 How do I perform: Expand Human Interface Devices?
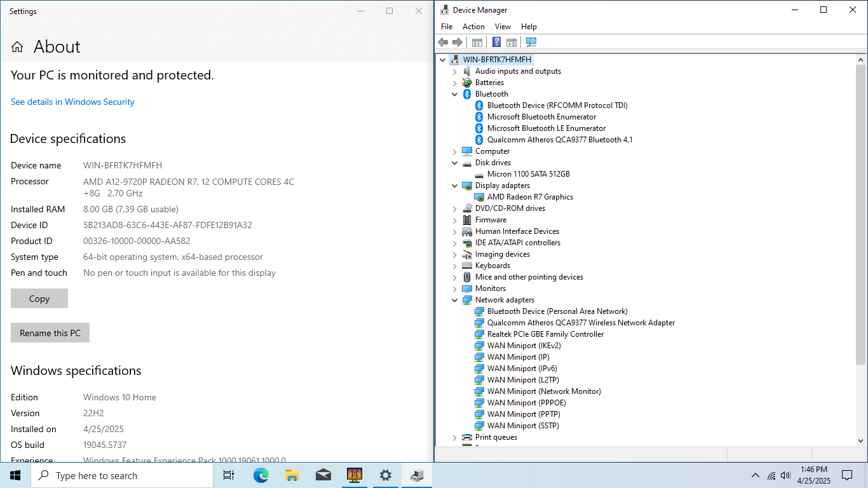point(454,231)
